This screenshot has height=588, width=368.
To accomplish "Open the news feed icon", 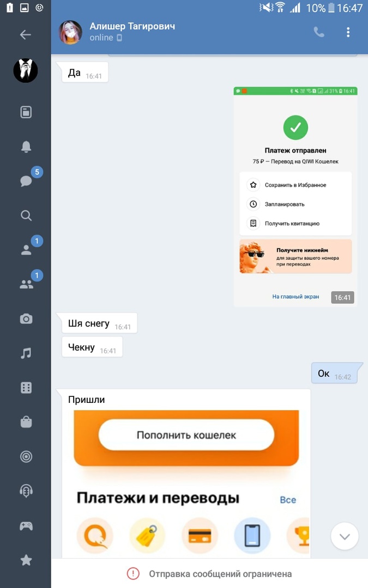I will tap(26, 112).
